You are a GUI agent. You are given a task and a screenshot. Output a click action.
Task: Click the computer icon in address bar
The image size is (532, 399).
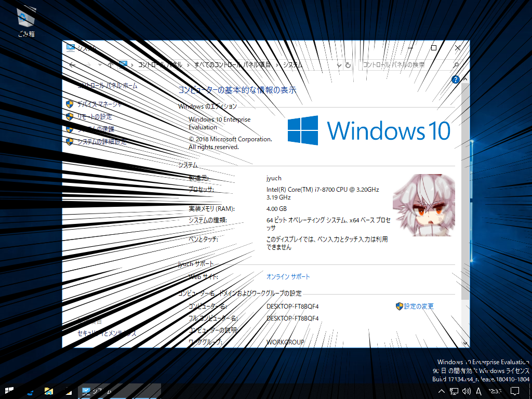coord(123,64)
